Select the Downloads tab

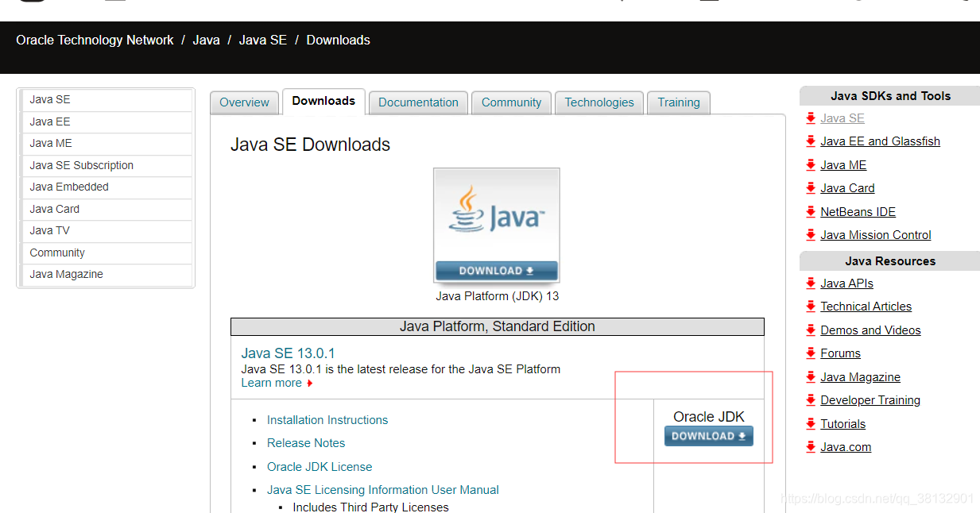point(323,101)
